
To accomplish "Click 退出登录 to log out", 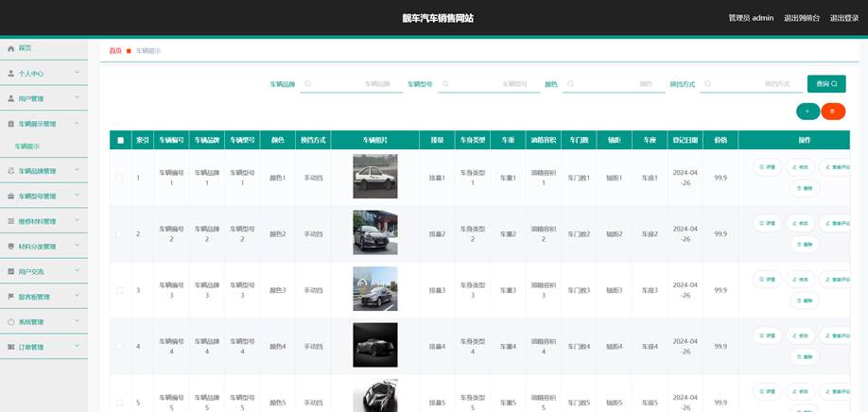I will 844,18.
